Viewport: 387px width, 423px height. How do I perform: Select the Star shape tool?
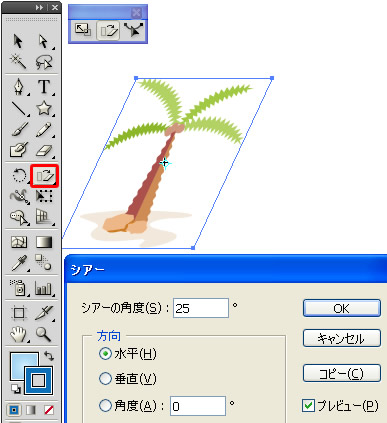coord(44,108)
